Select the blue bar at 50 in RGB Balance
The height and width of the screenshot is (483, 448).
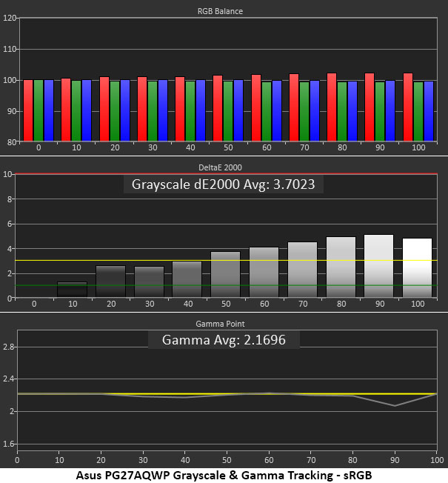(x=238, y=110)
